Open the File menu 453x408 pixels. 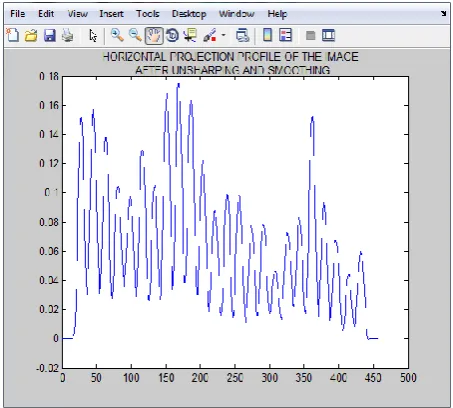(17, 14)
